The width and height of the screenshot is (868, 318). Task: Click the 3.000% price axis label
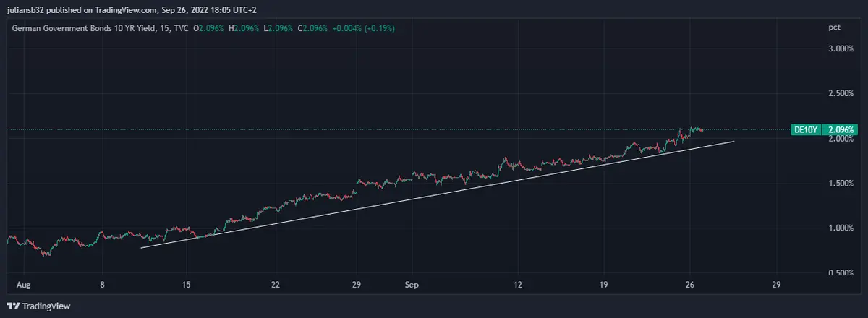point(841,49)
